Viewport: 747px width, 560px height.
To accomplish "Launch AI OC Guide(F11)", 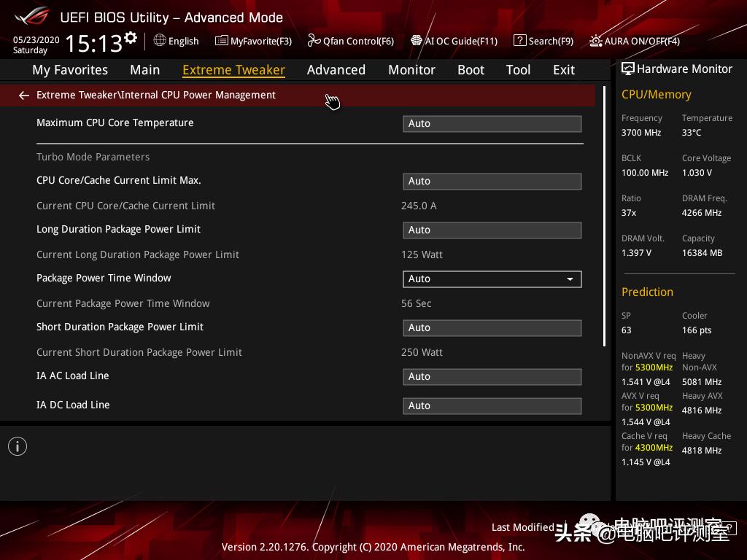I will coord(454,41).
